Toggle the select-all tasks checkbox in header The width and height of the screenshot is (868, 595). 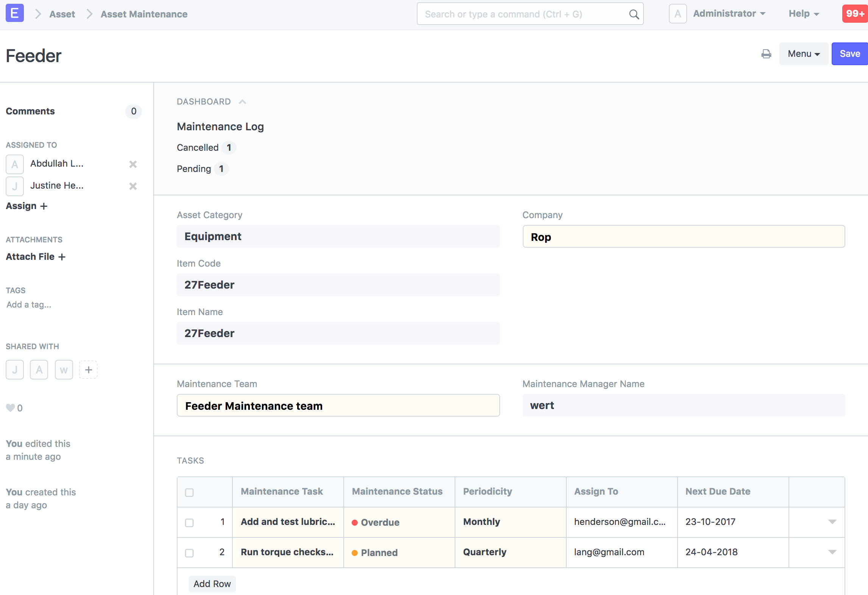pos(189,492)
